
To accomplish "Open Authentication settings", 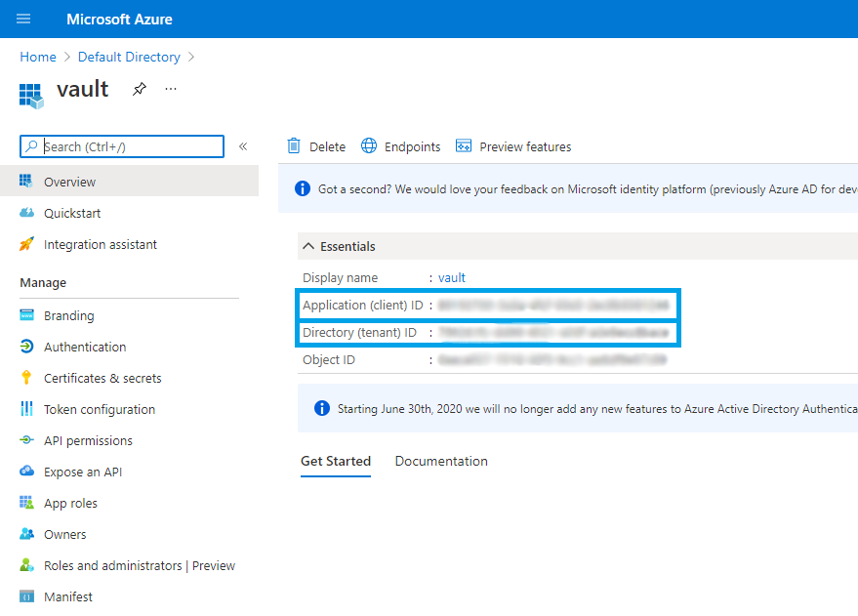I will (x=85, y=347).
